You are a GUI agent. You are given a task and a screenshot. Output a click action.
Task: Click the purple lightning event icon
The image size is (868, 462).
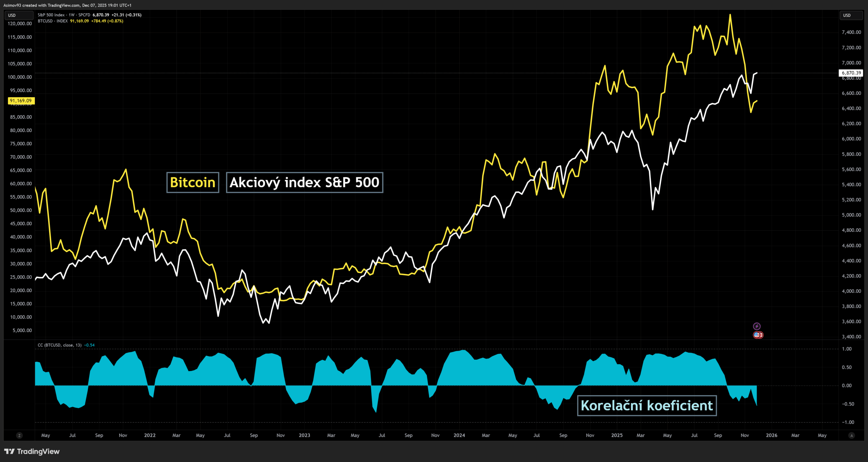[756, 326]
